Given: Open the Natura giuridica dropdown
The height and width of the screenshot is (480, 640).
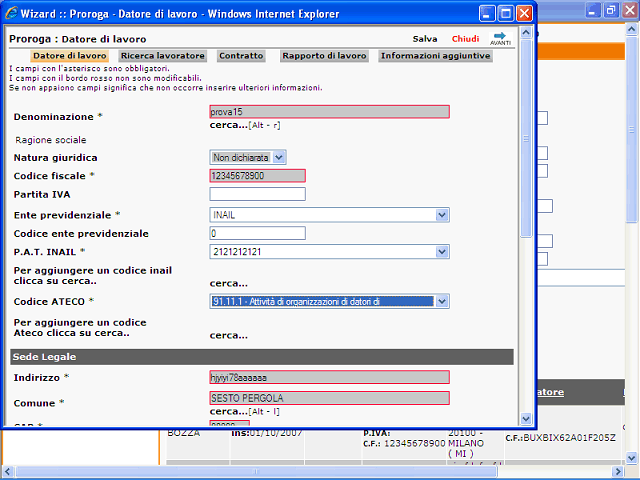Looking at the screenshot, I should (278, 157).
